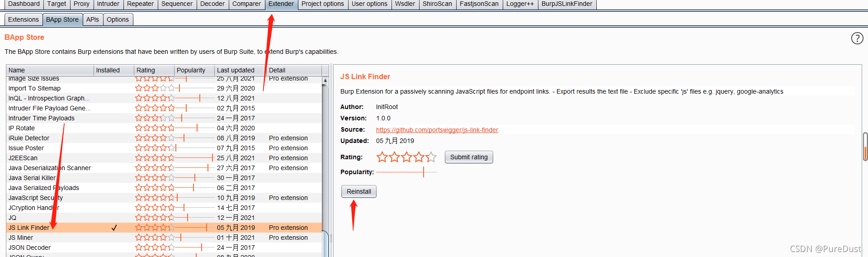Click the popularity bar of JS Link Finder row

tap(195, 228)
